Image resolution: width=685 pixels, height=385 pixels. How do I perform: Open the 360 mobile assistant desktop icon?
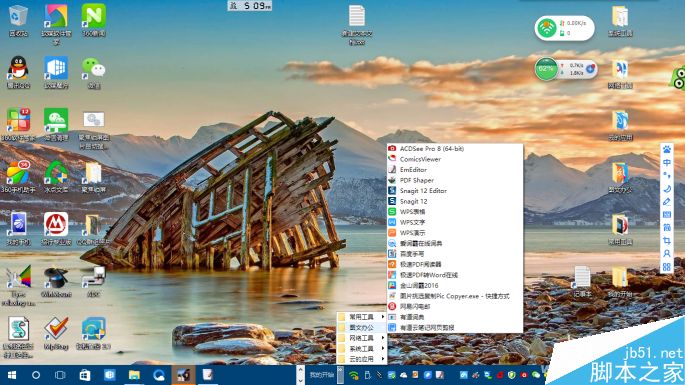point(18,177)
